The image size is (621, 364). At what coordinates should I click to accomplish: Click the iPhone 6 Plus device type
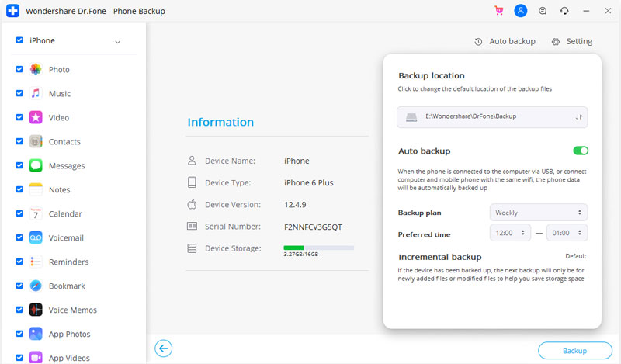[x=308, y=182]
